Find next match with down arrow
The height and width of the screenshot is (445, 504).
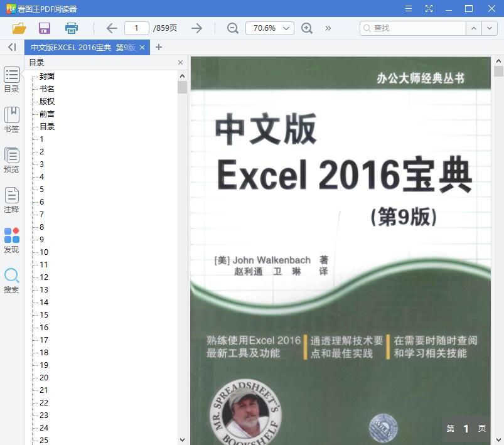pyautogui.click(x=490, y=28)
